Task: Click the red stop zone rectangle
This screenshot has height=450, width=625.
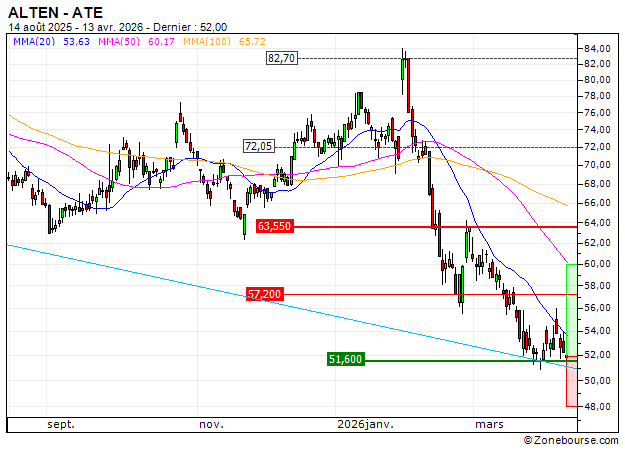Action: [571, 381]
